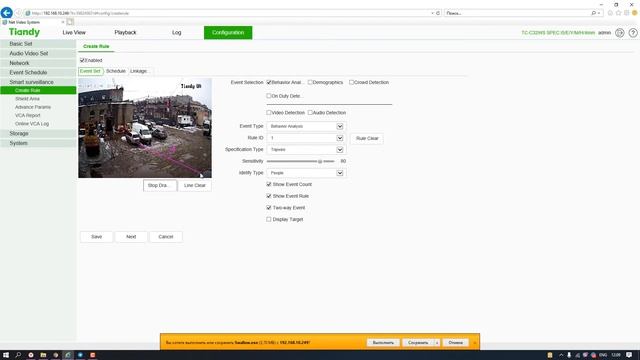Open the browser home icon
Viewport: 640px width, 360px height.
(610, 13)
